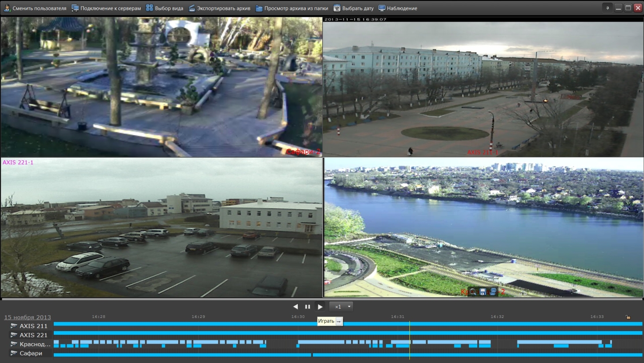
Task: Switch to Наблюдение live mode
Action: 397,8
